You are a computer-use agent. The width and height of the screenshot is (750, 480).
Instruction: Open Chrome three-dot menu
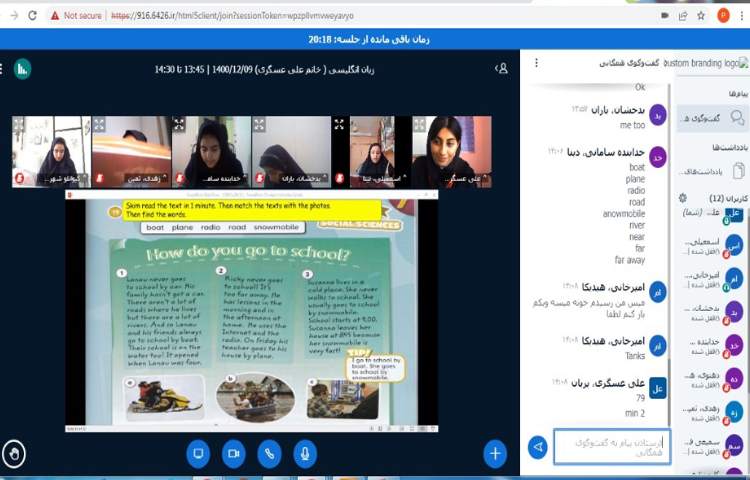click(743, 16)
